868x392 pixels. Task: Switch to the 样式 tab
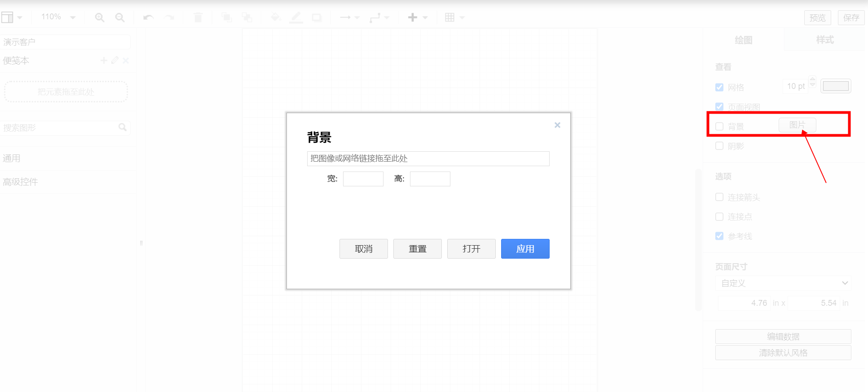click(x=824, y=40)
